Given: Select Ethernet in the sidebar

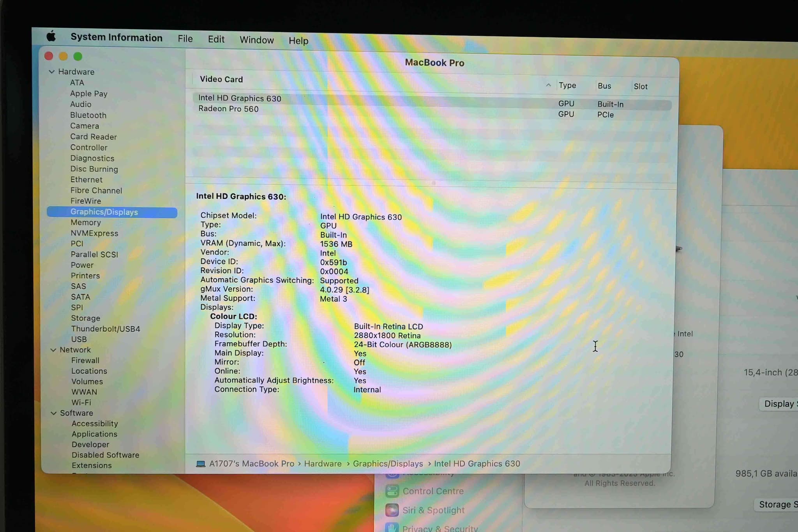Looking at the screenshot, I should coord(87,180).
